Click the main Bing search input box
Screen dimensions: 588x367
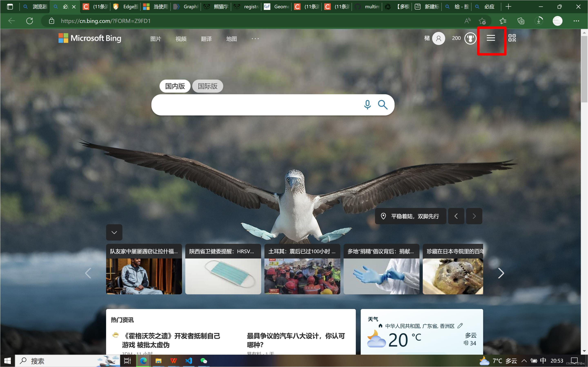[255, 105]
